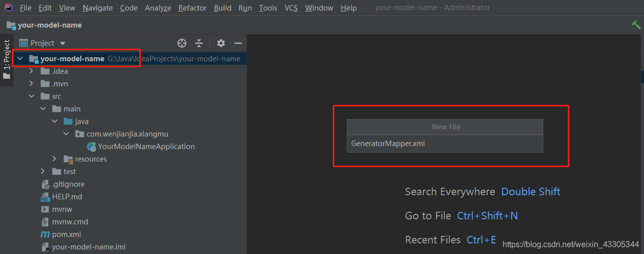Image resolution: width=644 pixels, height=254 pixels.
Task: Select the mvnw.cmd file row
Action: click(x=130, y=222)
